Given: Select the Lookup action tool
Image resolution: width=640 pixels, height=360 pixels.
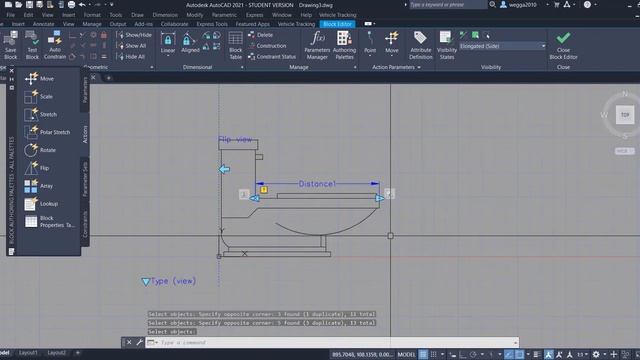Looking at the screenshot, I should [41, 204].
